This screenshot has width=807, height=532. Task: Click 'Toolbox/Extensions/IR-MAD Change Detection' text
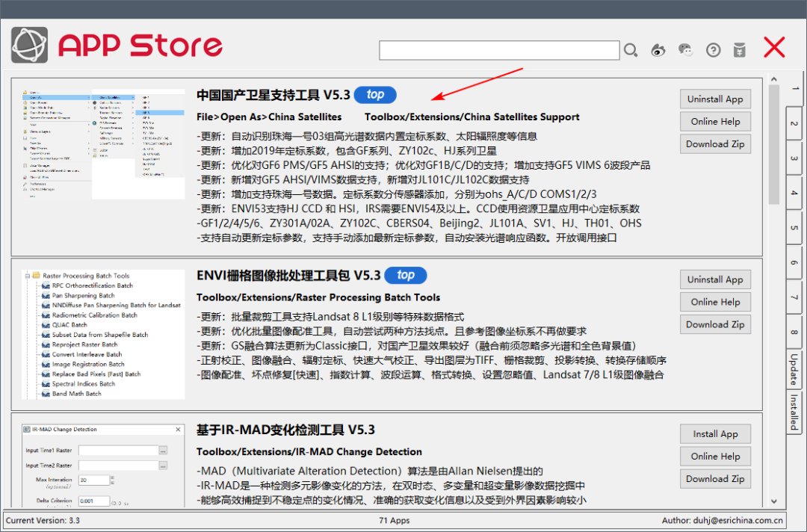pyautogui.click(x=309, y=452)
